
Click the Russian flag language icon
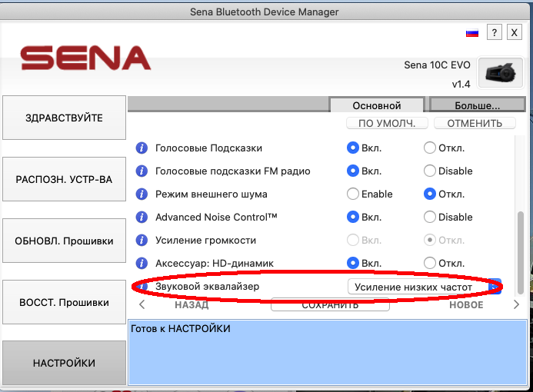pos(473,33)
